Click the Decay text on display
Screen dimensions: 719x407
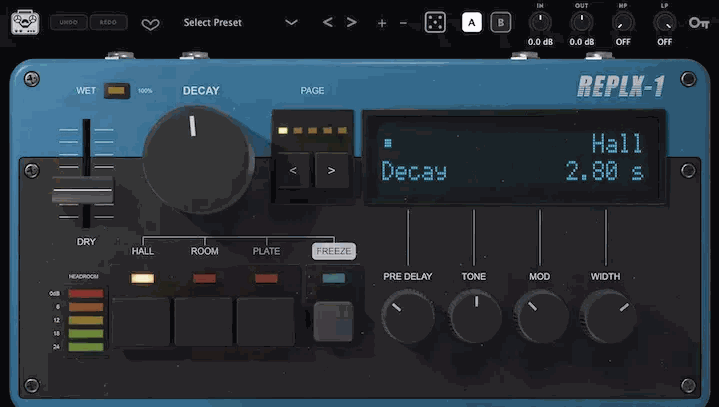click(x=414, y=172)
